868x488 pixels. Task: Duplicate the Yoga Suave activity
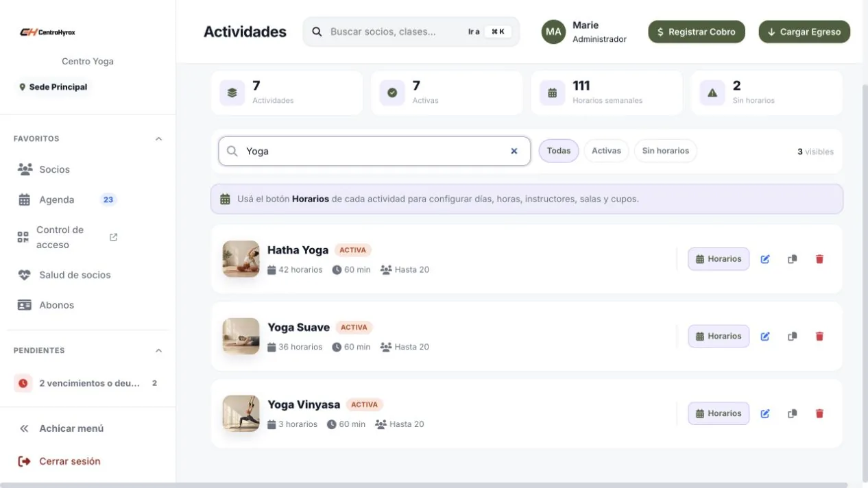coord(792,337)
